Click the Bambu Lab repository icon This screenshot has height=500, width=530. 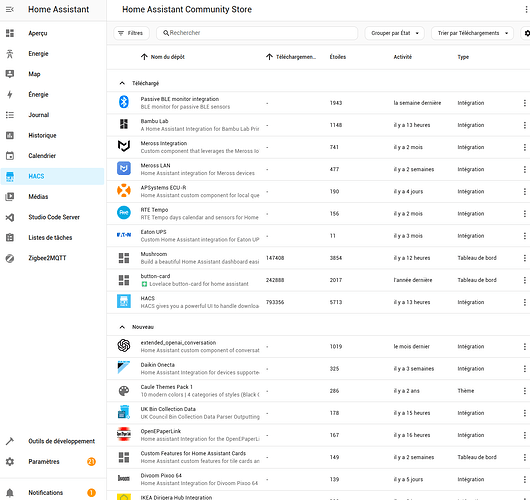pos(124,124)
